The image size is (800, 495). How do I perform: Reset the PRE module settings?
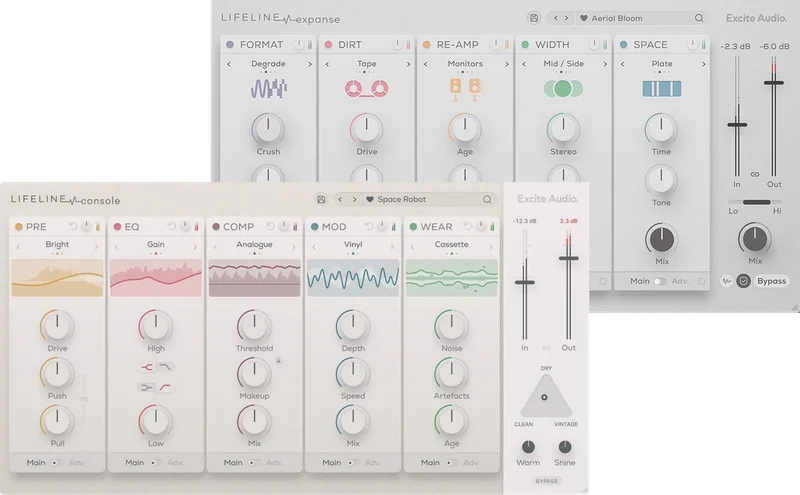tap(73, 226)
